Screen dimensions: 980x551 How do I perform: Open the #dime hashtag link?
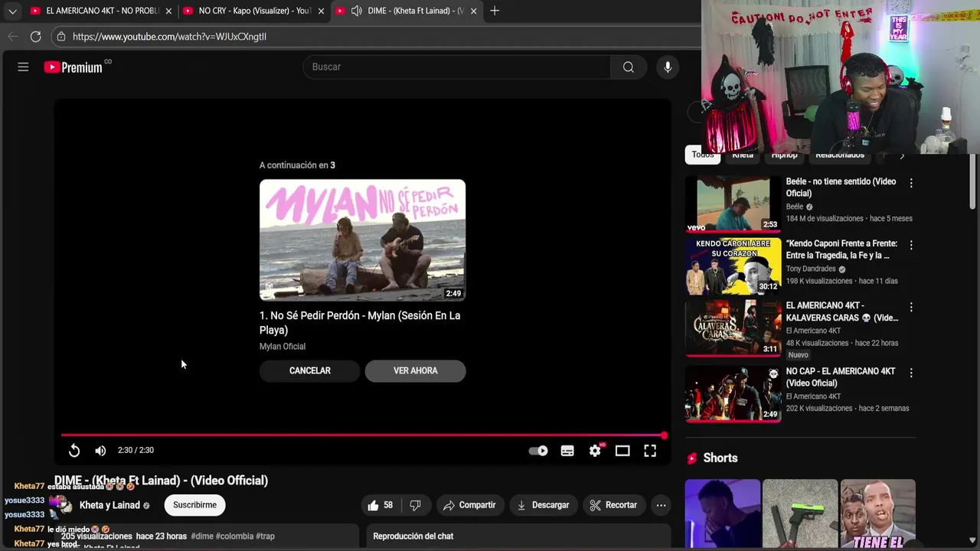201,536
